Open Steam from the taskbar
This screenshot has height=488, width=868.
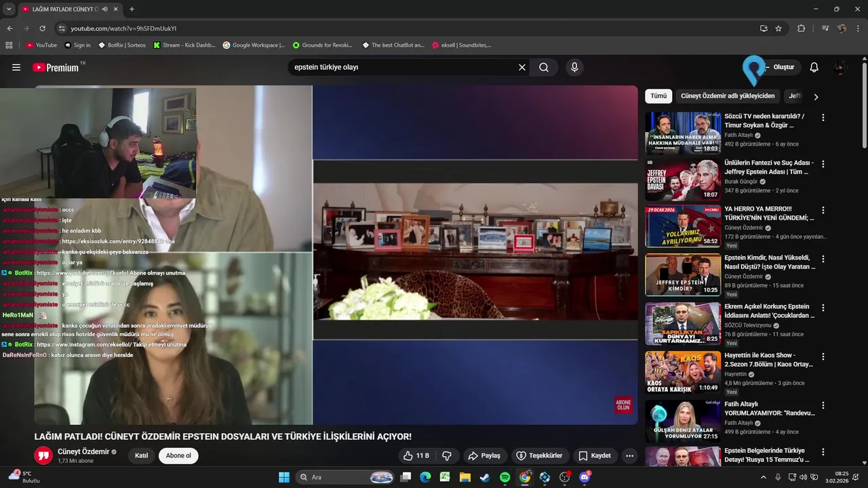click(x=484, y=477)
